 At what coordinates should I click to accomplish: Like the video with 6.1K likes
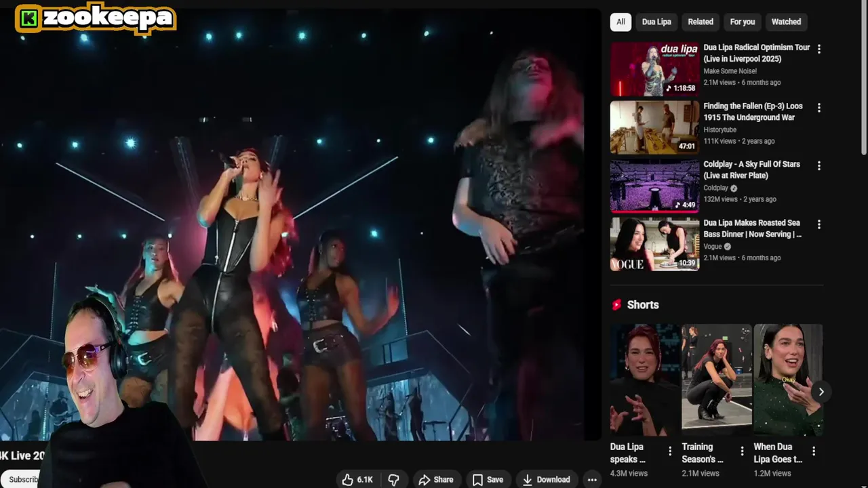357,479
